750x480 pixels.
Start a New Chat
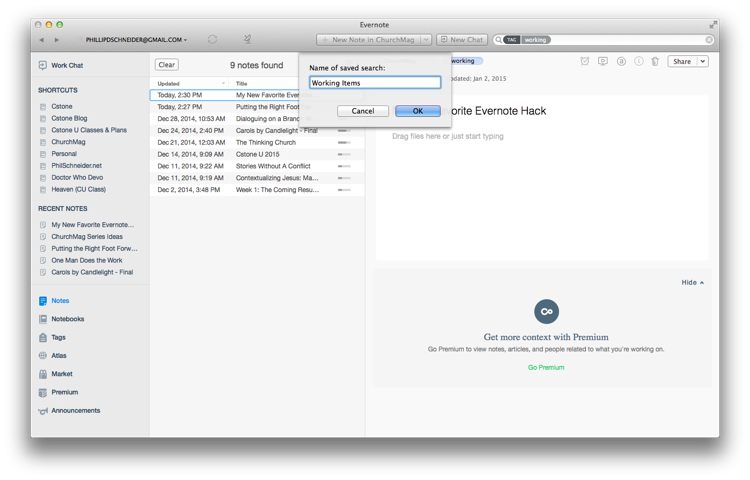click(x=462, y=40)
